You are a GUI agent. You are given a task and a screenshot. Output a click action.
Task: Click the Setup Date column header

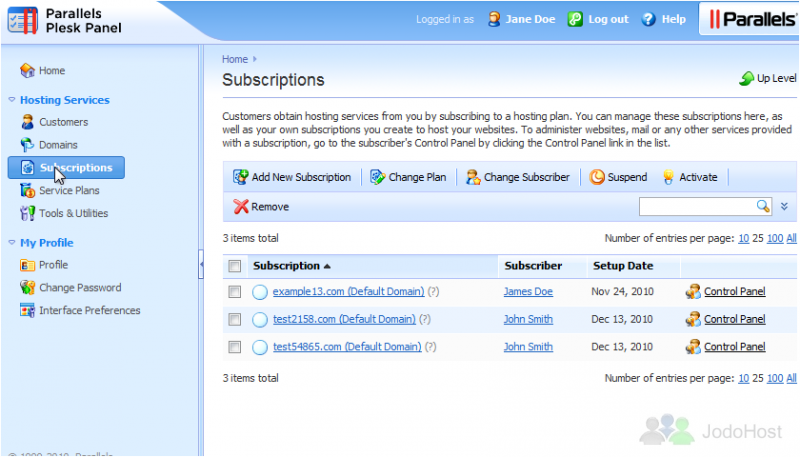pos(623,266)
